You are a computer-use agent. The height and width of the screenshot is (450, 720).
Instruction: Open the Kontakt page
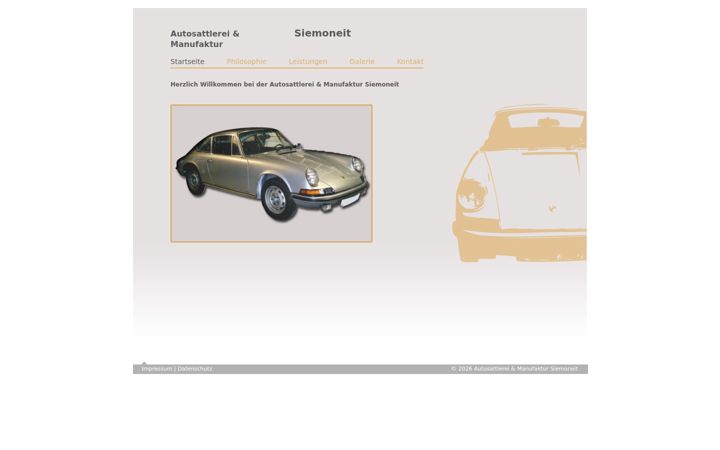(x=410, y=62)
